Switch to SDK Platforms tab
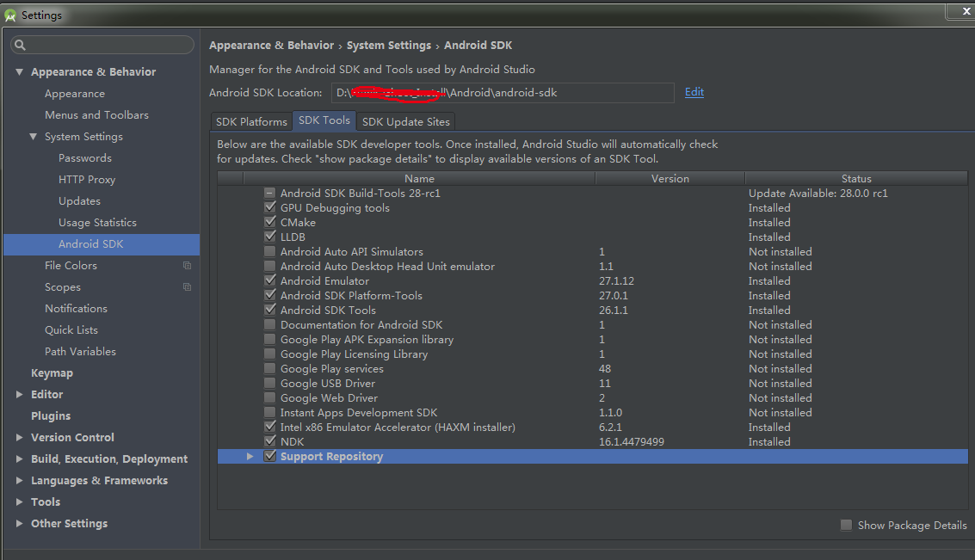The image size is (975, 560). 251,122
